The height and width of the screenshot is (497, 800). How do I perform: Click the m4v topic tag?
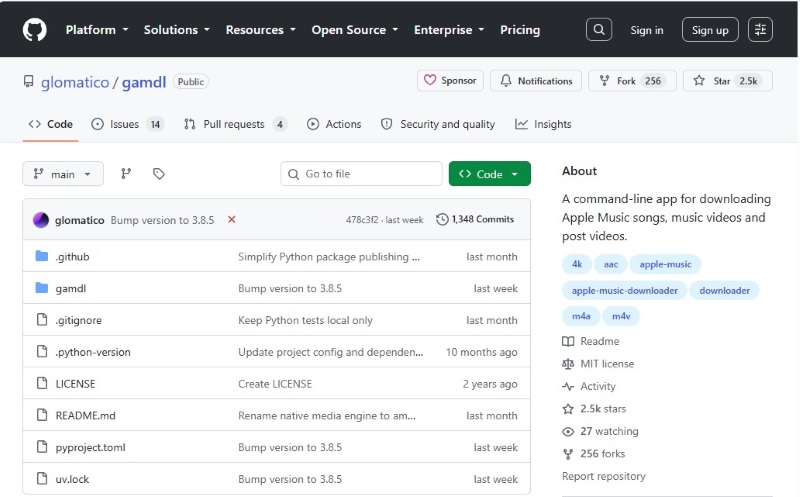click(621, 316)
